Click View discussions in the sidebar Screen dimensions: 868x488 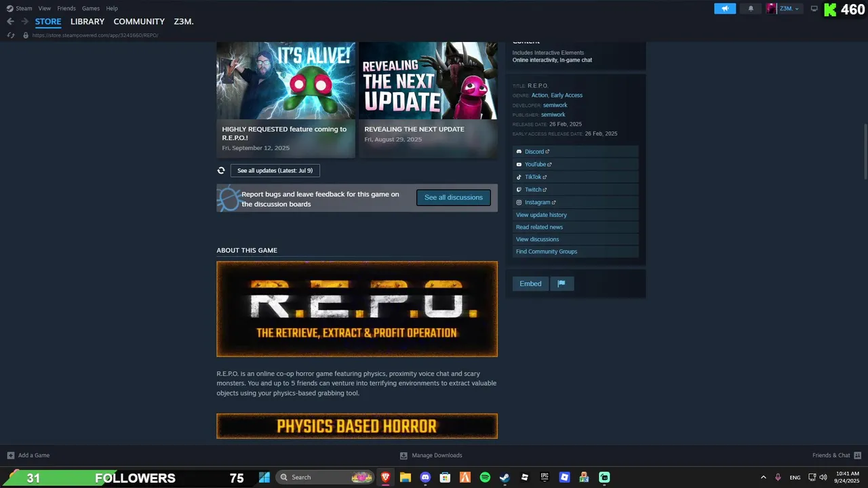pos(576,239)
